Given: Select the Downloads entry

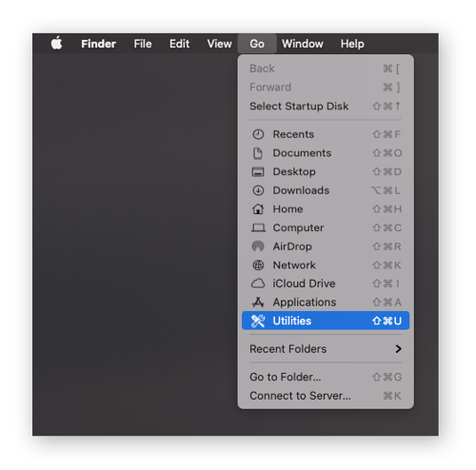Looking at the screenshot, I should click(x=326, y=190).
